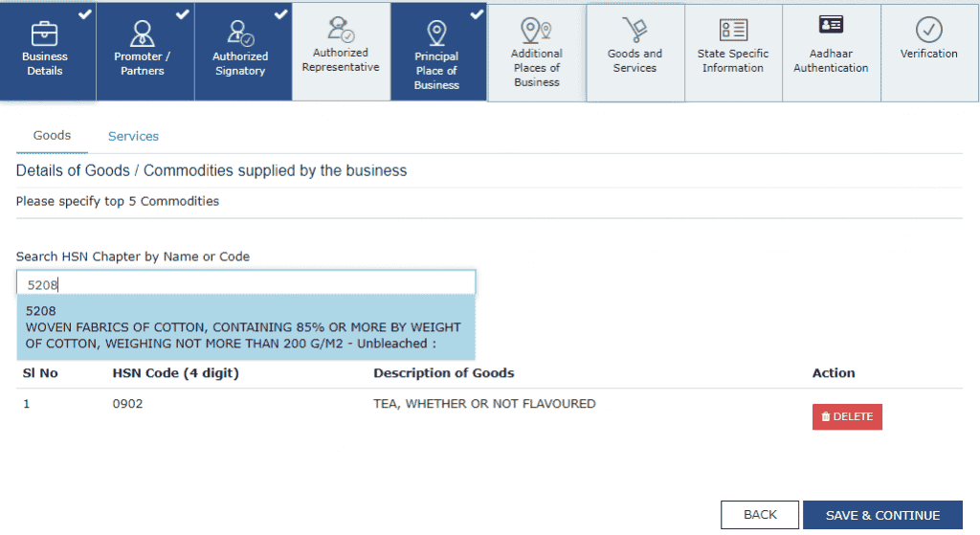The image size is (980, 535).
Task: Click the Goods and Services trolley icon
Action: pos(635,29)
